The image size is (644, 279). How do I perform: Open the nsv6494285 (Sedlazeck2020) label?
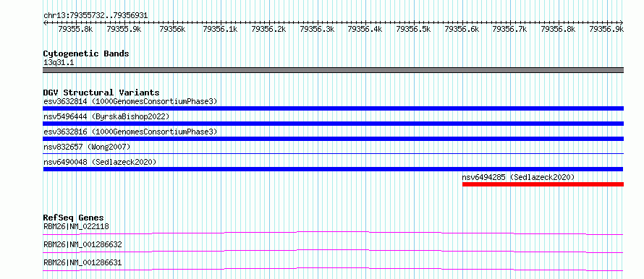pos(518,177)
